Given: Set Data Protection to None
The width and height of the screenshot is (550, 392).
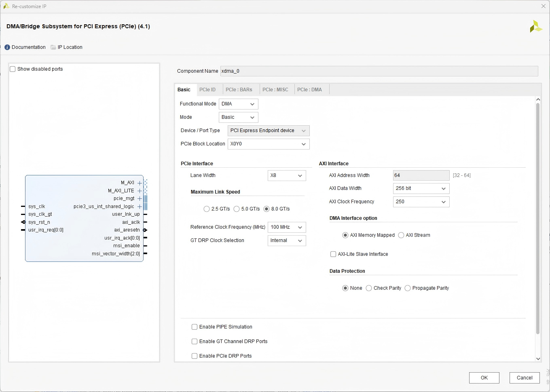Looking at the screenshot, I should click(345, 288).
